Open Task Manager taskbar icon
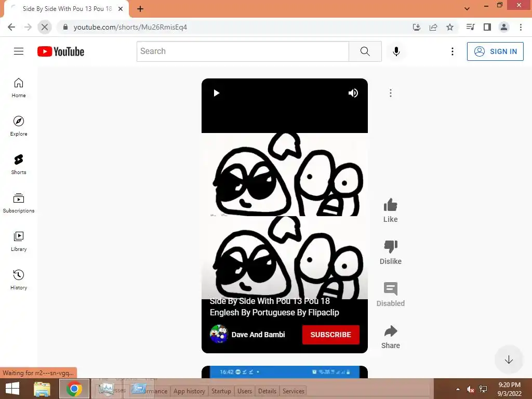532x399 pixels. [106, 389]
